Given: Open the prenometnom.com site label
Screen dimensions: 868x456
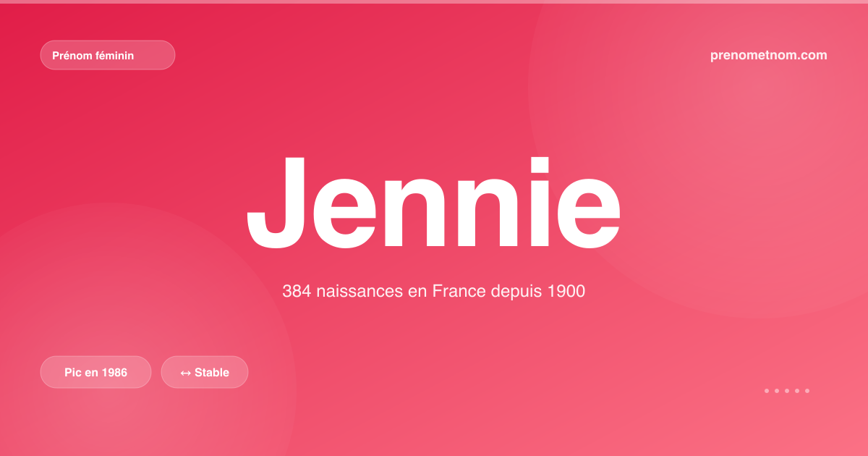Looking at the screenshot, I should pos(769,55).
